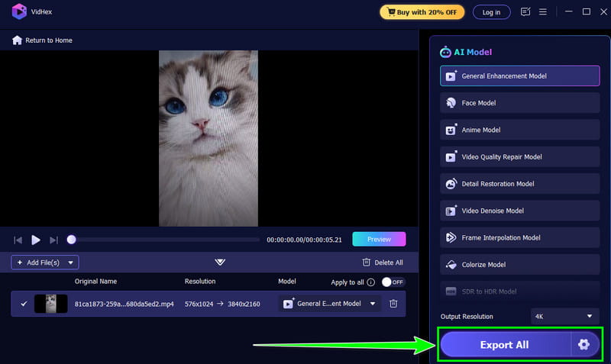611x364 pixels.
Task: Toggle the Apply to all switch
Action: [x=393, y=282]
